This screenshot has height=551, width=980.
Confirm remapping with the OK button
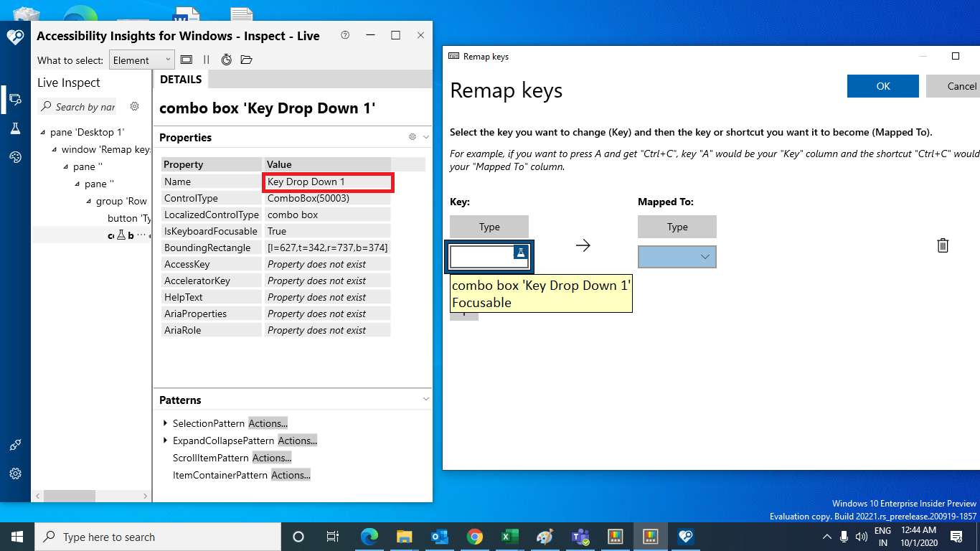[882, 85]
